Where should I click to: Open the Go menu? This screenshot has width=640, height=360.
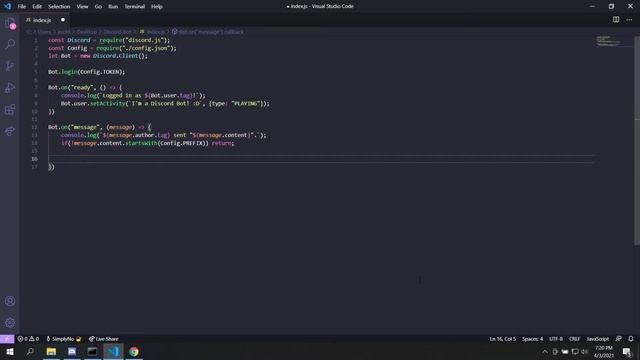98,6
